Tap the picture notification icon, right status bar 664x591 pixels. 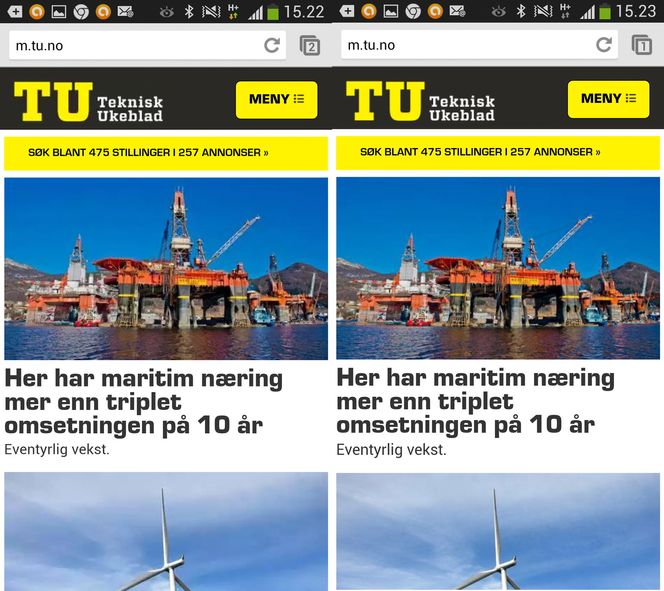click(x=391, y=11)
